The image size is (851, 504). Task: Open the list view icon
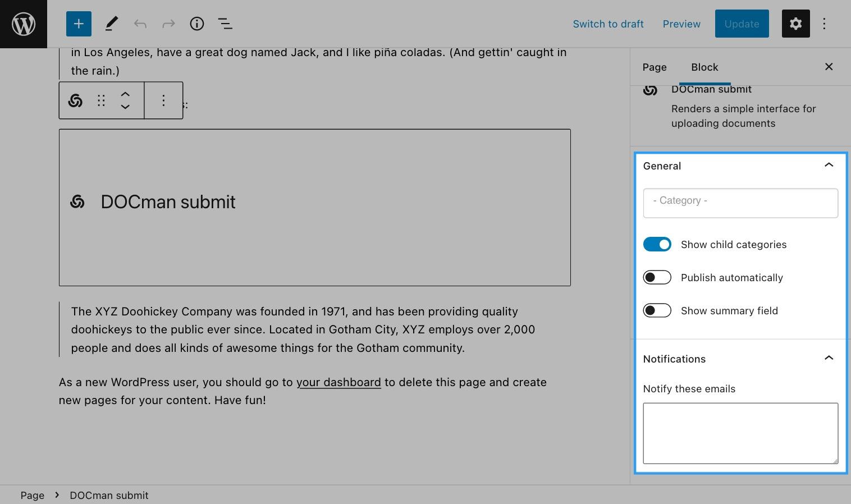pos(225,24)
